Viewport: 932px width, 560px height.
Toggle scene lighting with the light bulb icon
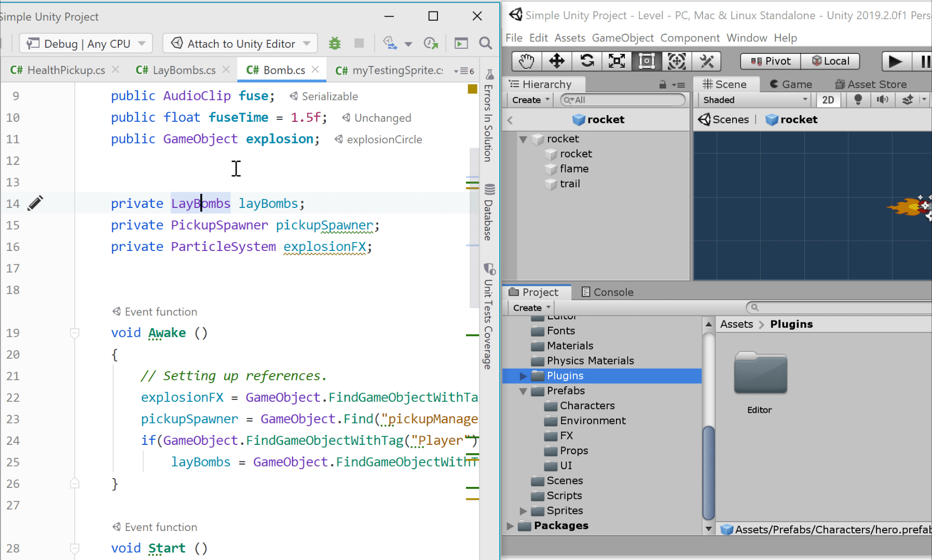[858, 100]
